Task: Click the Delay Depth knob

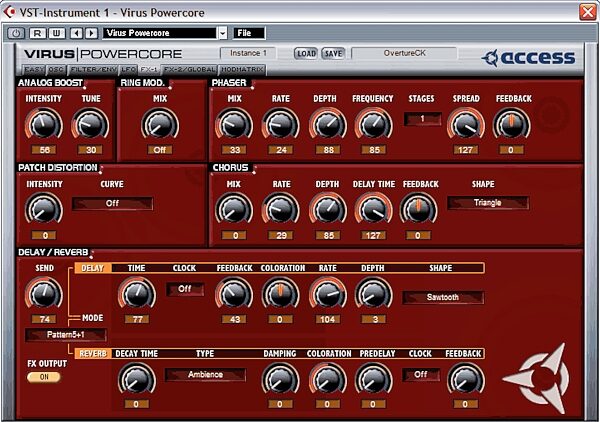Action: click(x=373, y=293)
